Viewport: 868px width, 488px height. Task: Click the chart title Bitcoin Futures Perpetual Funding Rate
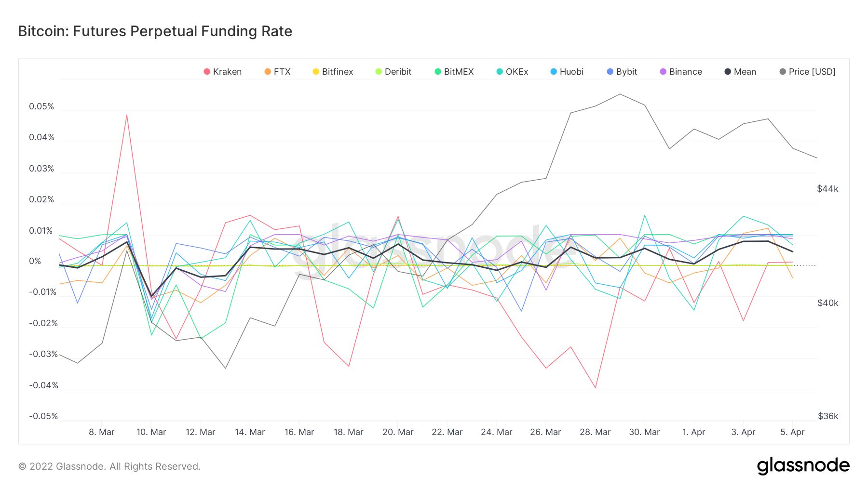pos(155,31)
